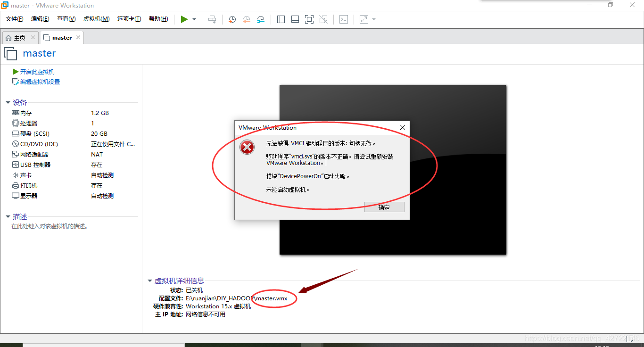Open stretch display dropdown arrow
The image size is (644, 347).
(374, 19)
